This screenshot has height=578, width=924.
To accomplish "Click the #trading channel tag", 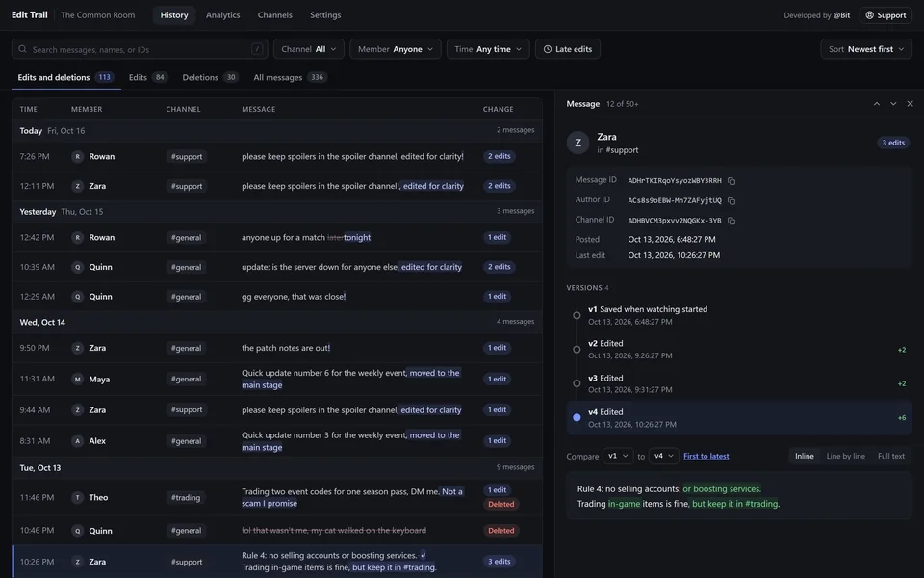I will tap(186, 498).
